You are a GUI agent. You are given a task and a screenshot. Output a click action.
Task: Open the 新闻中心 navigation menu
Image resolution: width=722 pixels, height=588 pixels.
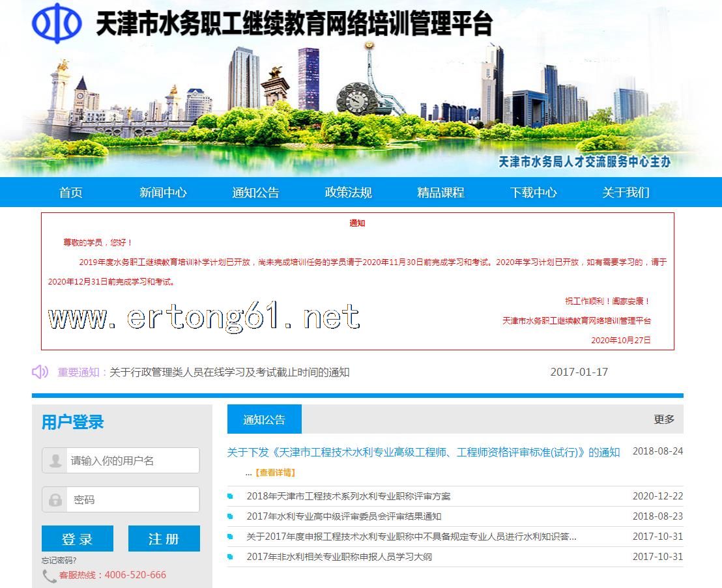(x=163, y=193)
